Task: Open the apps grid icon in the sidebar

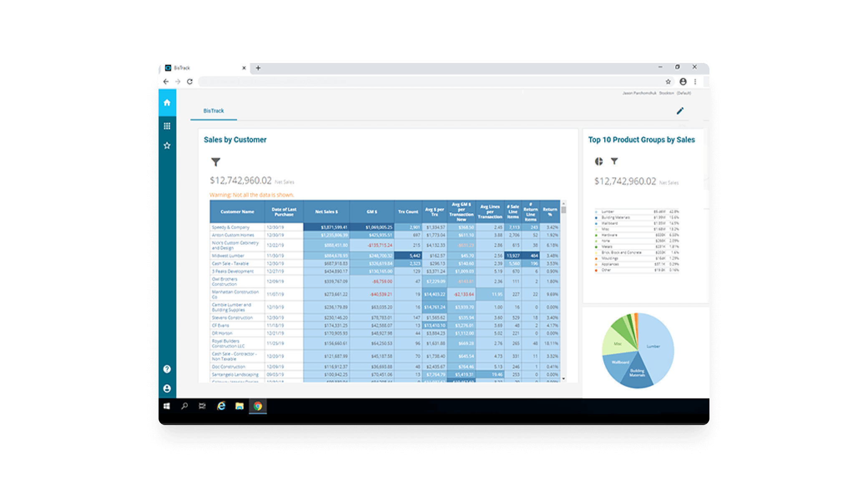Action: (167, 126)
